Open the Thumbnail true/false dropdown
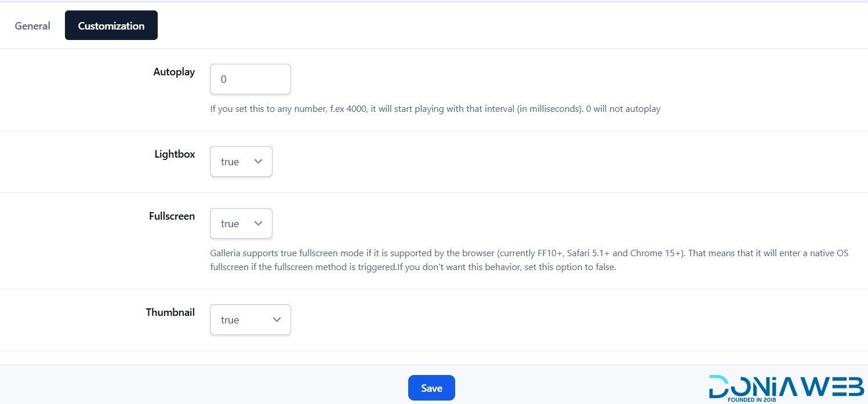 250,320
